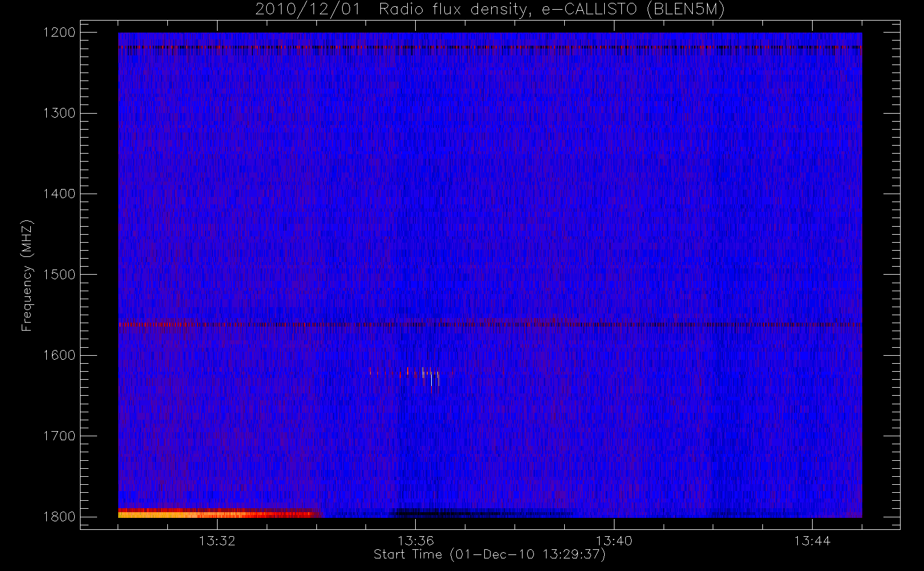Select the 1700 frequency tick label
The width and height of the screenshot is (924, 571).
pyautogui.click(x=59, y=436)
